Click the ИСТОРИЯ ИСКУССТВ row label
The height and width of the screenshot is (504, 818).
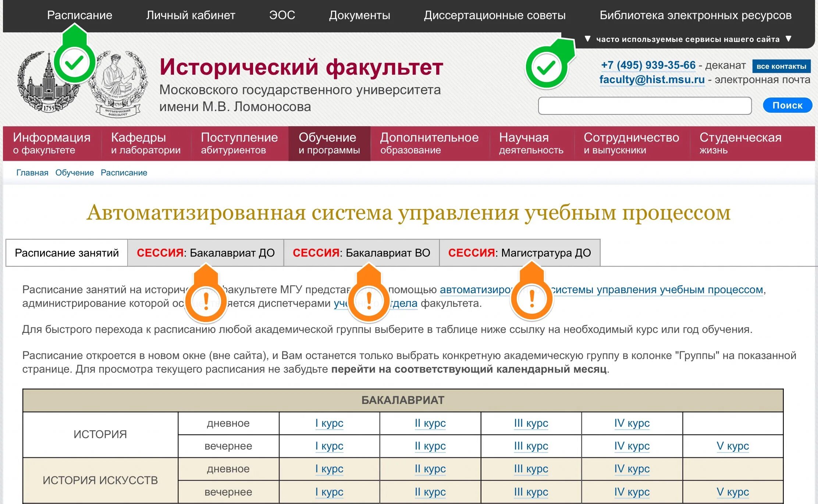[x=100, y=480]
